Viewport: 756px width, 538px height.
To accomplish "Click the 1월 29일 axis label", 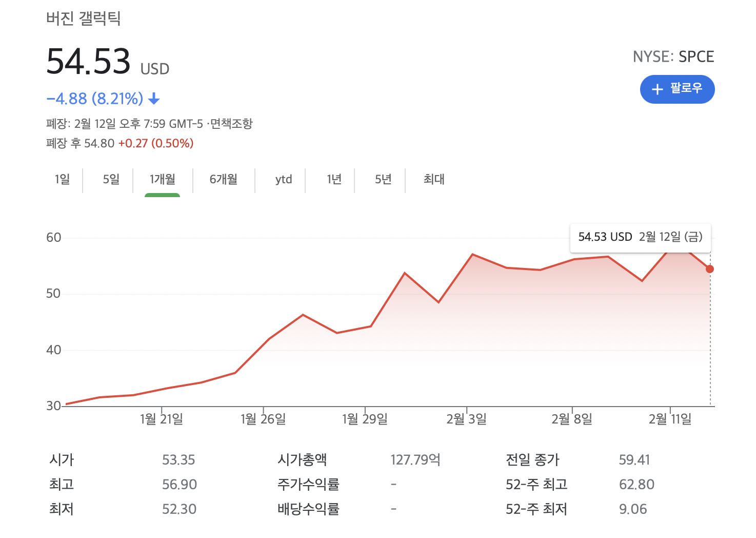I will [365, 419].
